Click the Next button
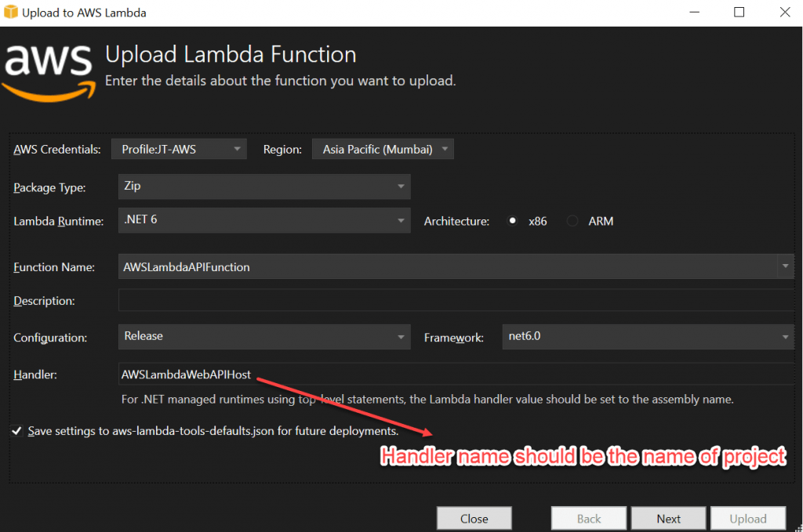Screen dimensions: 803x532 click(669, 519)
